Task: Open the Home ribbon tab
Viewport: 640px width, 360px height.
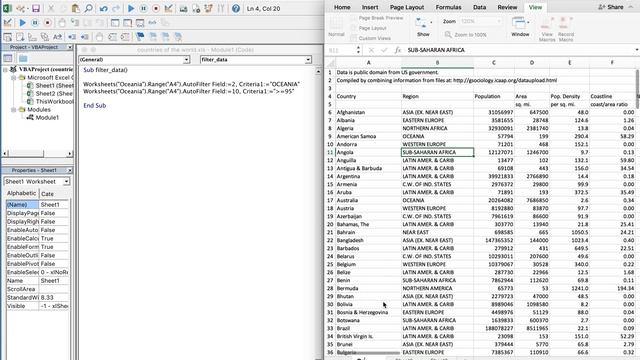Action: point(342,7)
